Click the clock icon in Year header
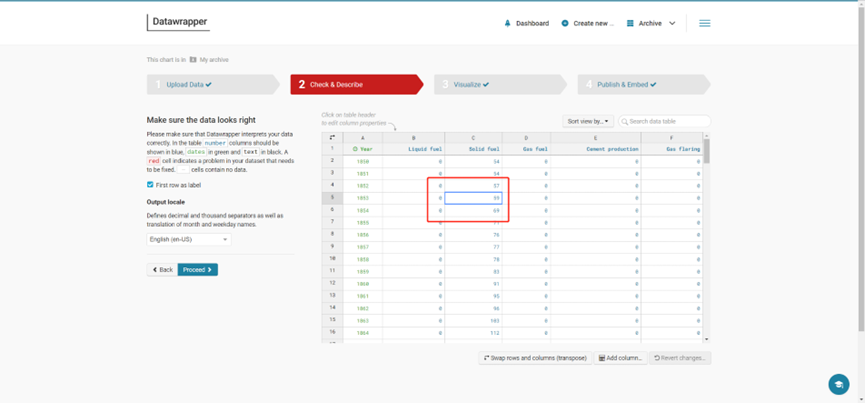 (x=355, y=149)
